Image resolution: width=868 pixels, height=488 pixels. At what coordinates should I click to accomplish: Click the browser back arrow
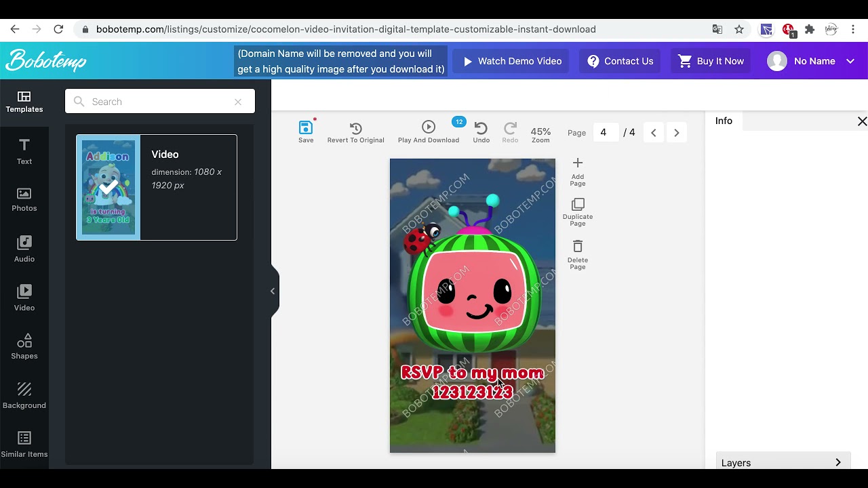[x=15, y=29]
